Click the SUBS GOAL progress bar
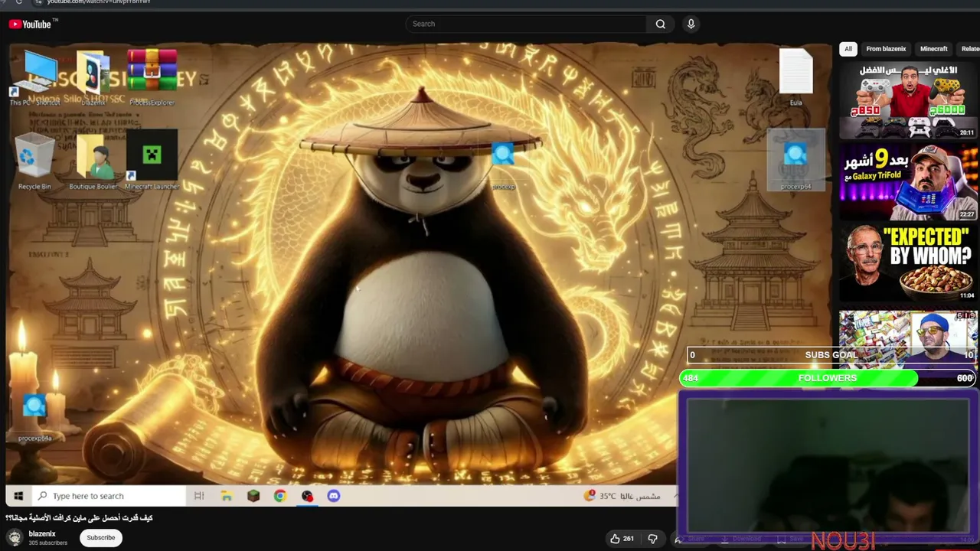Image resolution: width=980 pixels, height=551 pixels. 832,355
